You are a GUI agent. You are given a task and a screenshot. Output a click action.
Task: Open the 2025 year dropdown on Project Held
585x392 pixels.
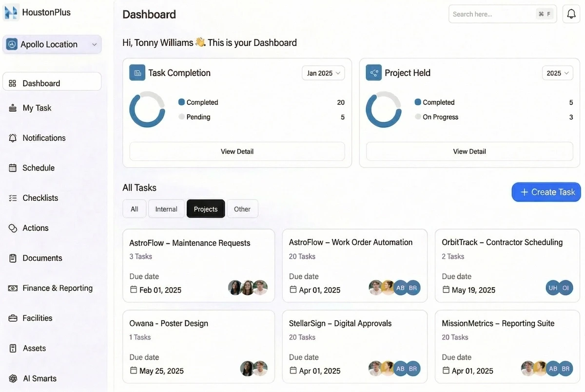point(557,73)
